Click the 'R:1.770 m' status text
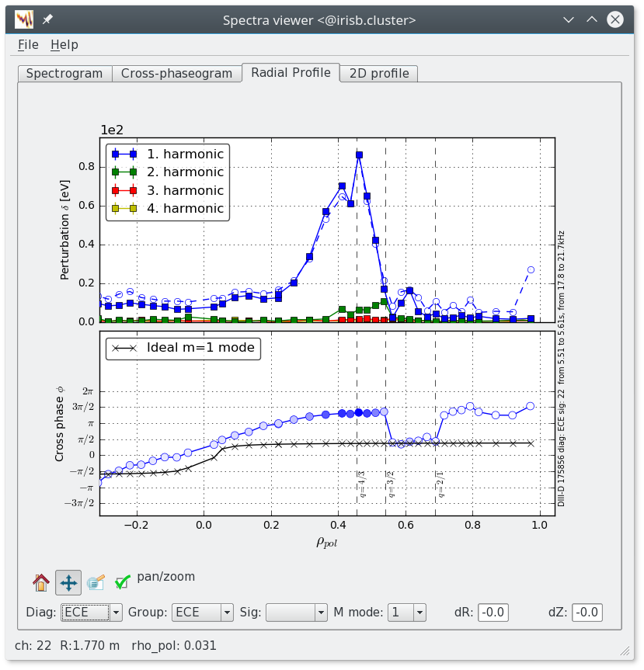The height and width of the screenshot is (670, 644). (90, 646)
